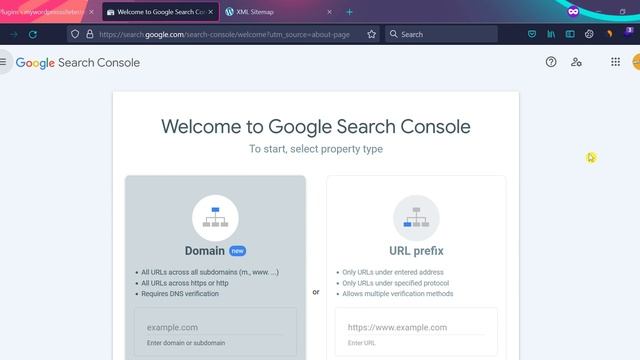
Task: Click 'All URLs across all subdomains' text
Action: click(x=210, y=272)
